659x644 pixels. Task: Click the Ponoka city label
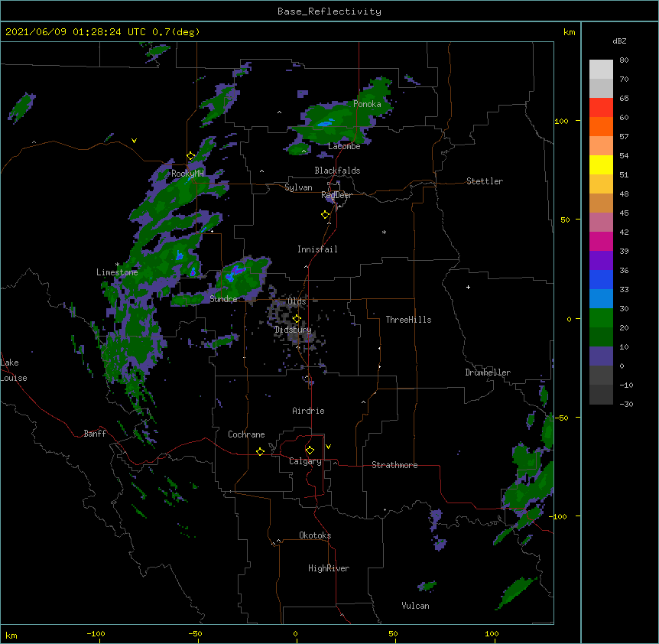[x=367, y=104]
